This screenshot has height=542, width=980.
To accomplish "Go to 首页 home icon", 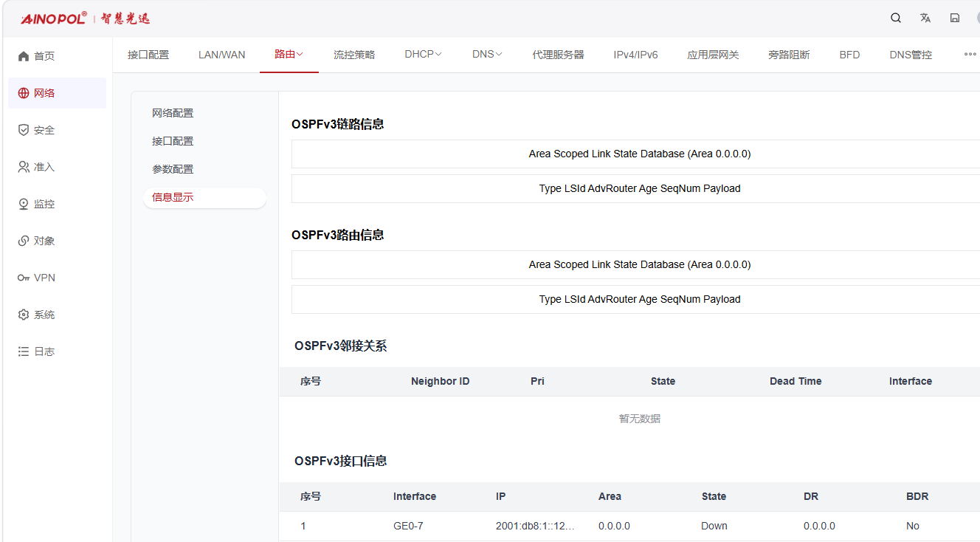I will point(24,56).
